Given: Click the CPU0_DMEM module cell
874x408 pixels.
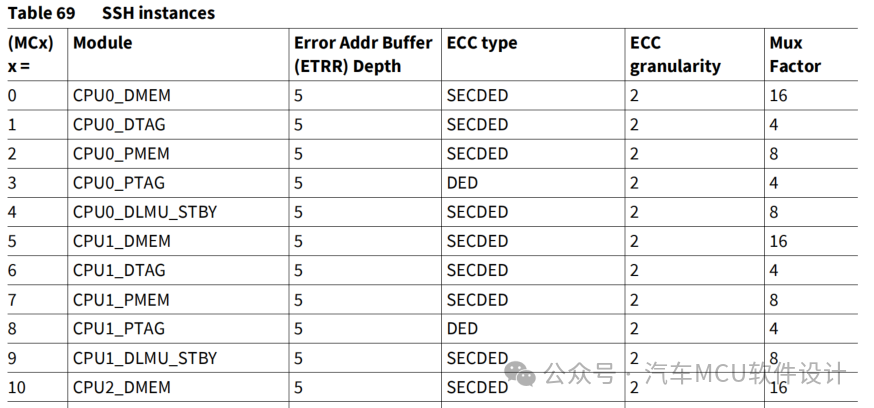Looking at the screenshot, I should (x=122, y=96).
